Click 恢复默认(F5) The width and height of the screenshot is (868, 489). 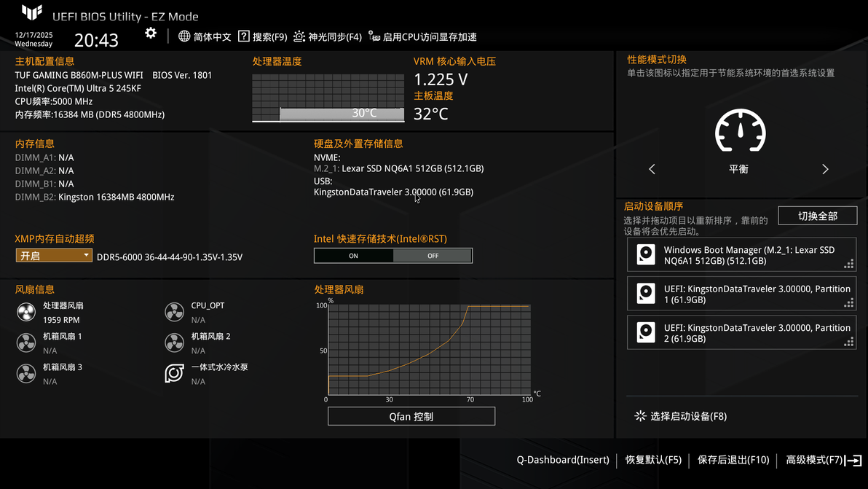tap(653, 460)
